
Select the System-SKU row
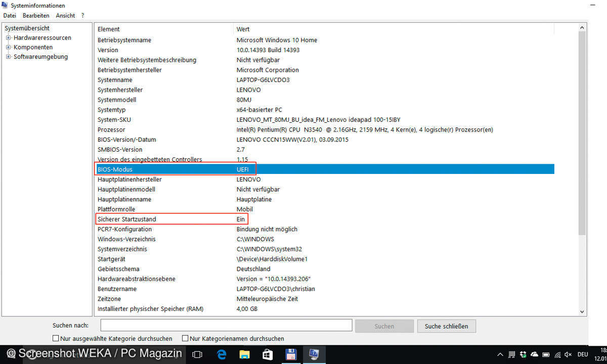[x=324, y=120]
